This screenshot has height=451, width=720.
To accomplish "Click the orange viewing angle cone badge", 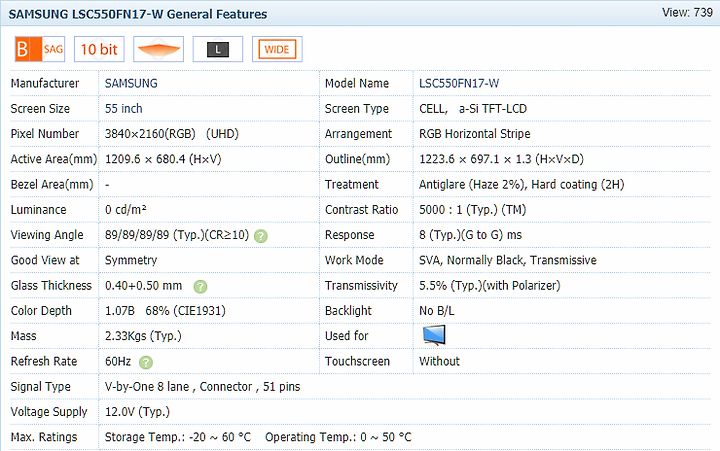I will click(x=158, y=49).
